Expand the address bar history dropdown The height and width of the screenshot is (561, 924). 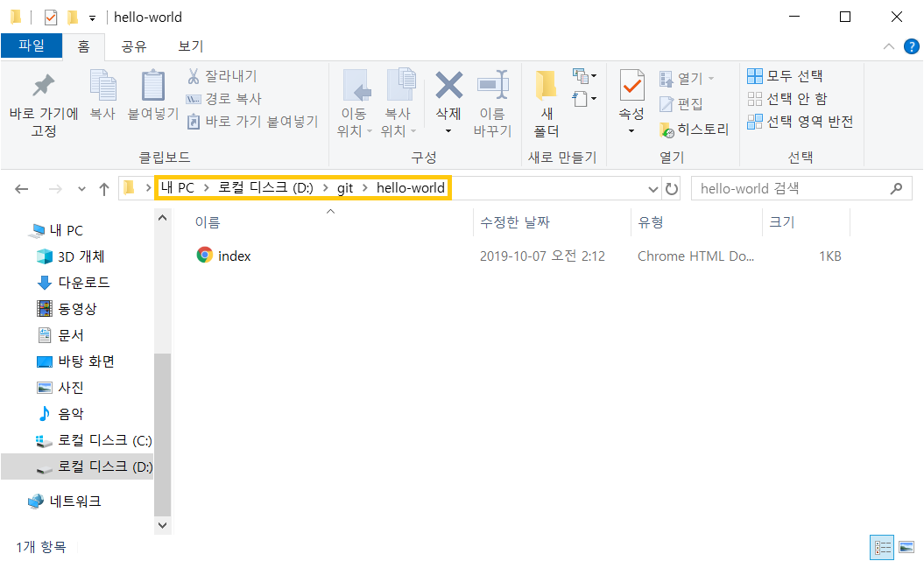click(652, 189)
